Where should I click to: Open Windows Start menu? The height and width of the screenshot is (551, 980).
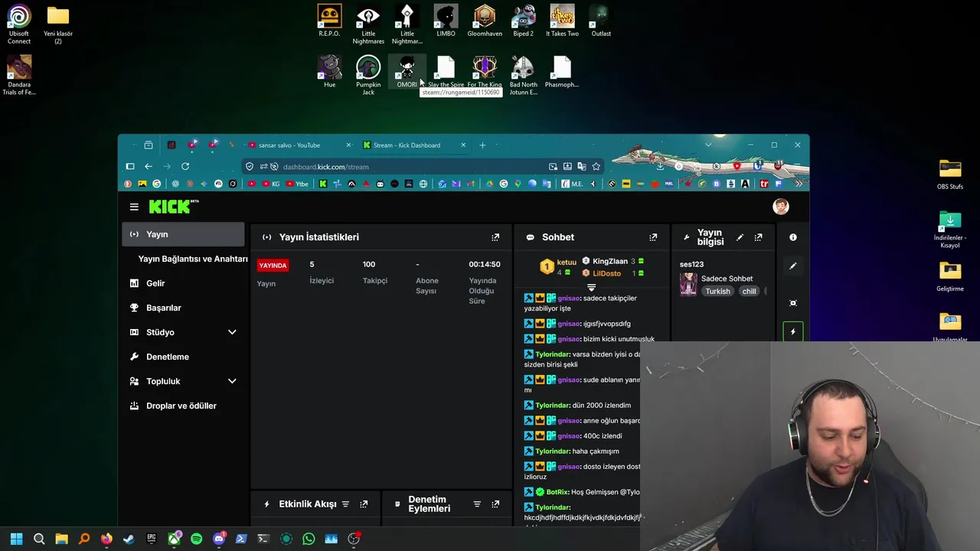pos(17,539)
